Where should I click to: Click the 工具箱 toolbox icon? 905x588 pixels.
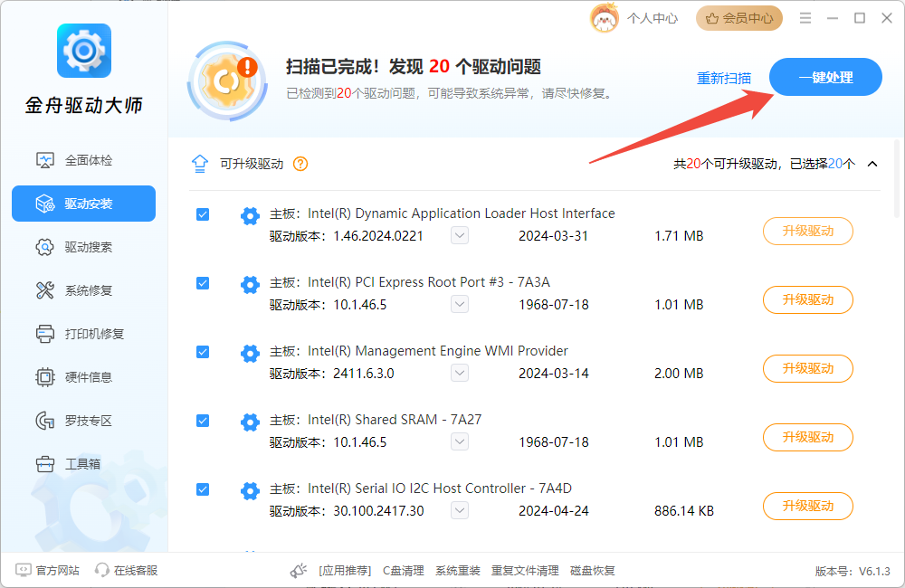click(44, 464)
